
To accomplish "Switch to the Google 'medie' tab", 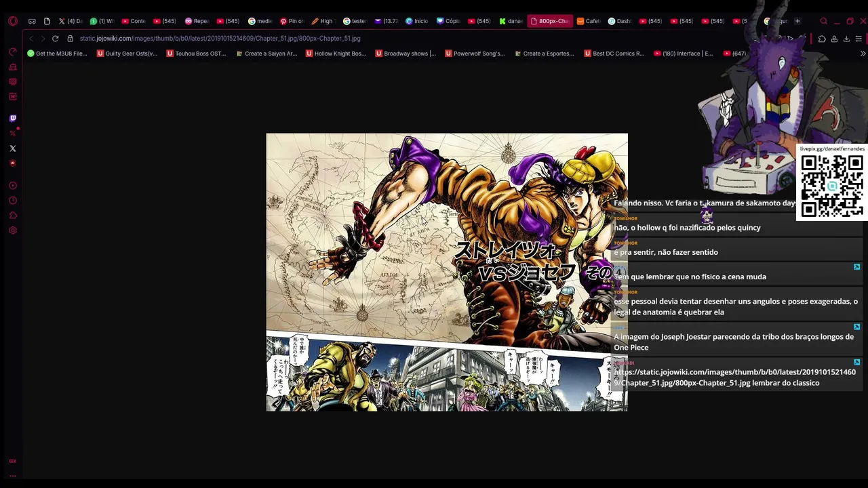I will click(260, 21).
